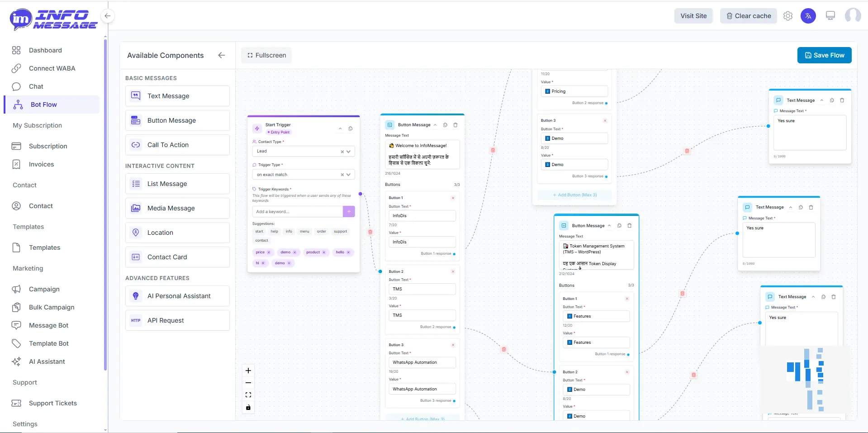Go to Dashboard in the sidebar
The image size is (868, 433).
pos(45,50)
